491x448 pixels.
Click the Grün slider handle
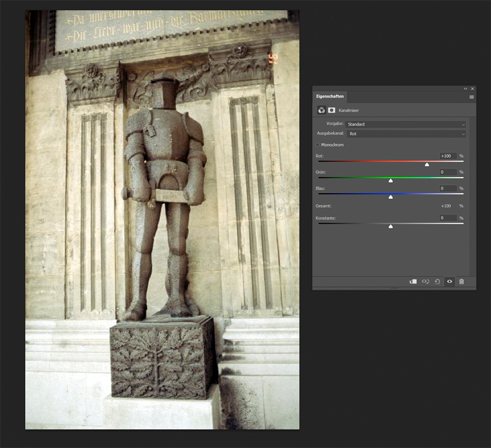[x=391, y=181]
